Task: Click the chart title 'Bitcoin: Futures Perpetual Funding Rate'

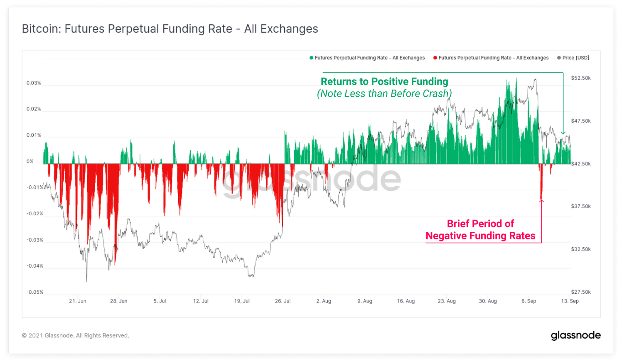Action: pyautogui.click(x=170, y=29)
